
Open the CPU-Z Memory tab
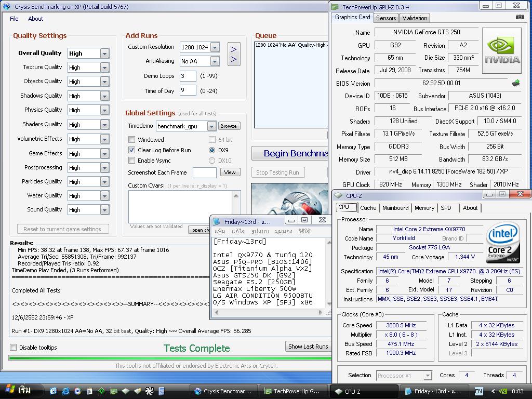coord(424,208)
